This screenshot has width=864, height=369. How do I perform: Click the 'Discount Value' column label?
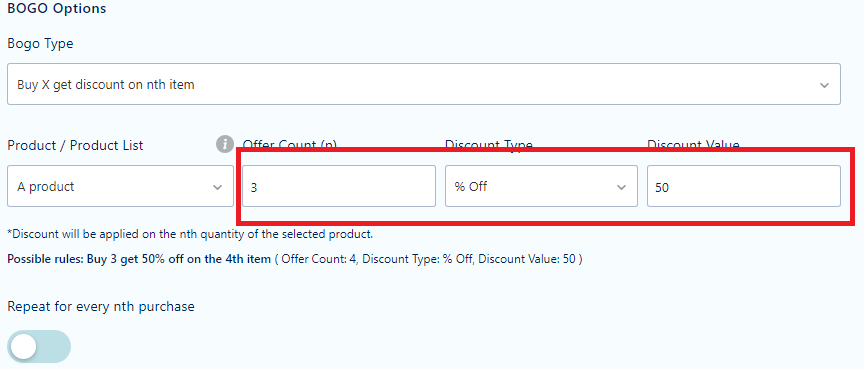click(x=693, y=145)
